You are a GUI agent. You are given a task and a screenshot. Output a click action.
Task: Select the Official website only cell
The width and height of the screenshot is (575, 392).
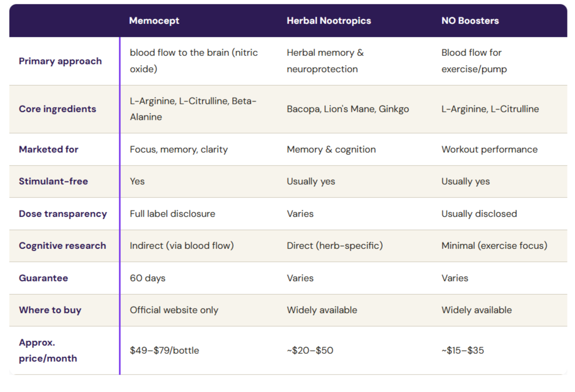(174, 310)
